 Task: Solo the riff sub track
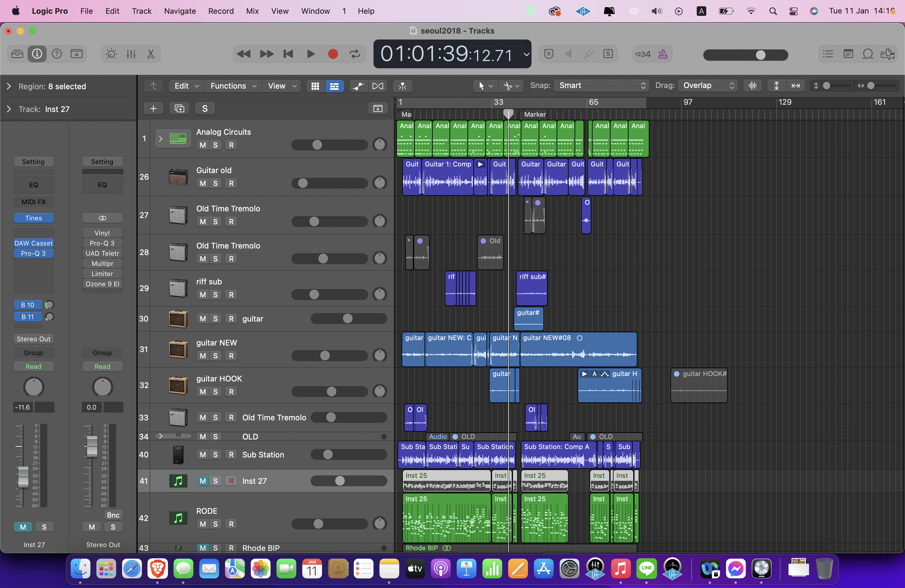[215, 295]
